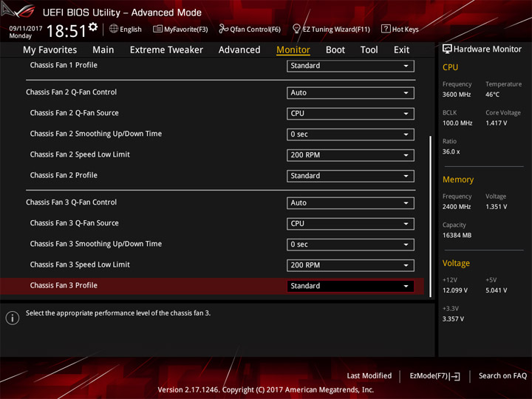Open Chassis Fan 1 Profile dropdown
Image resolution: width=532 pixels, height=399 pixels.
[350, 66]
